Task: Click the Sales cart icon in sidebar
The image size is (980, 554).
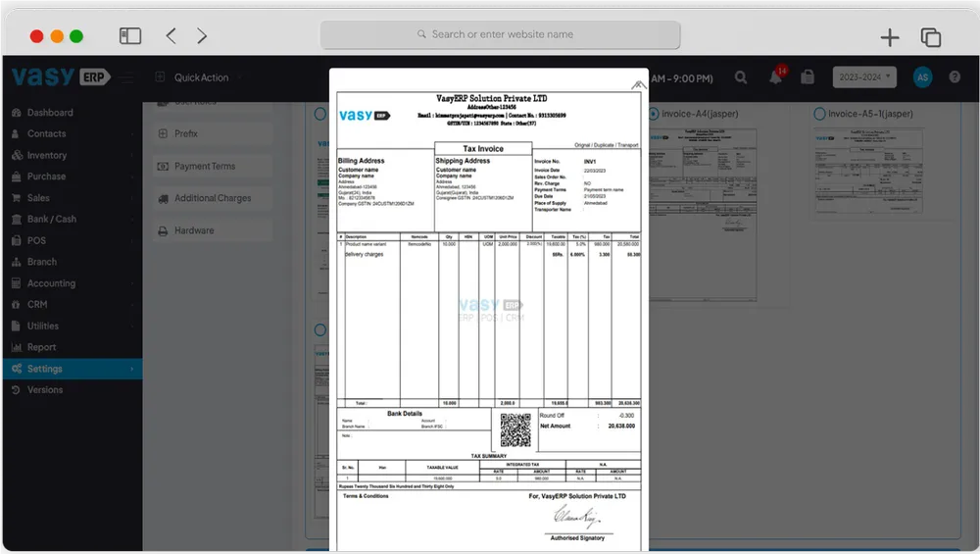Action: [17, 198]
